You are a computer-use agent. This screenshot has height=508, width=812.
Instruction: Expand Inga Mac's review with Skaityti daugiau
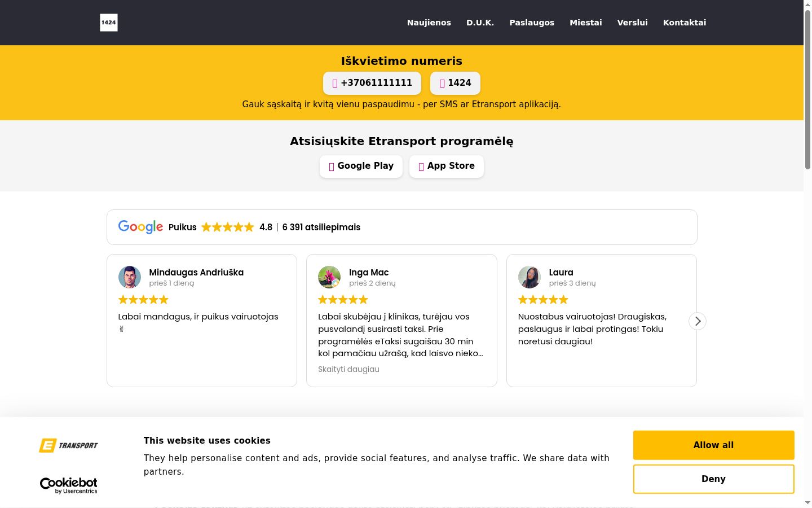[348, 369]
